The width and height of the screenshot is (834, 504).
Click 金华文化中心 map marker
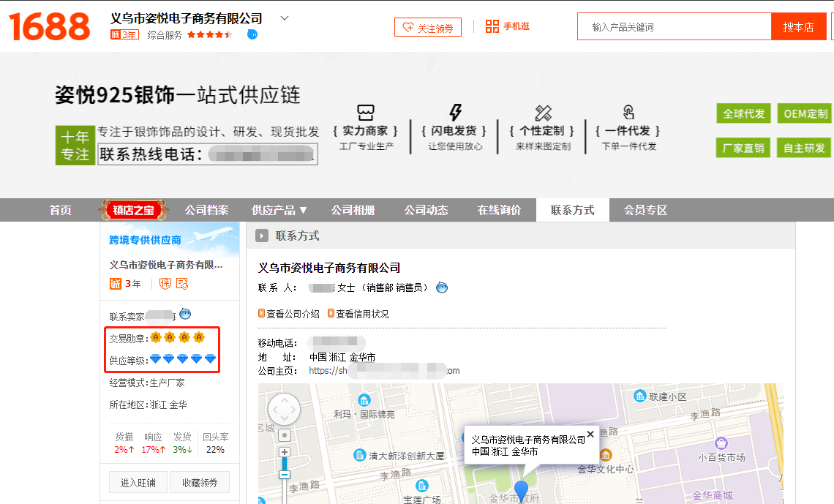(x=606, y=455)
